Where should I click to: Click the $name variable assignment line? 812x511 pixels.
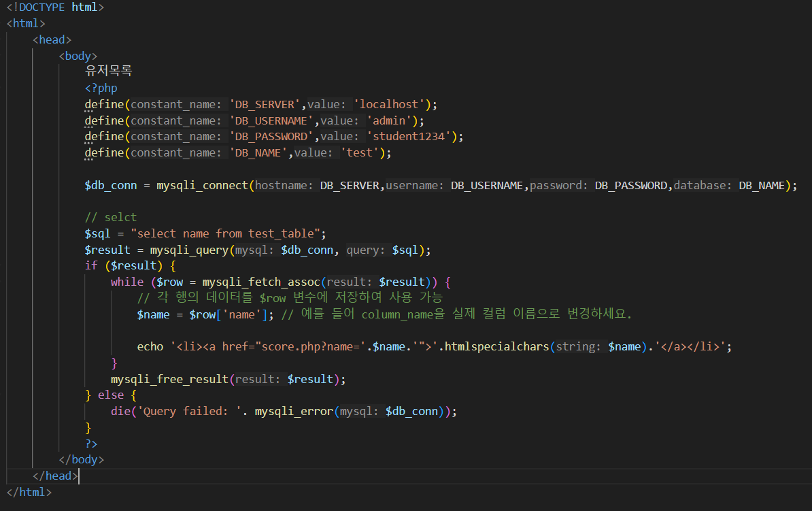[205, 314]
